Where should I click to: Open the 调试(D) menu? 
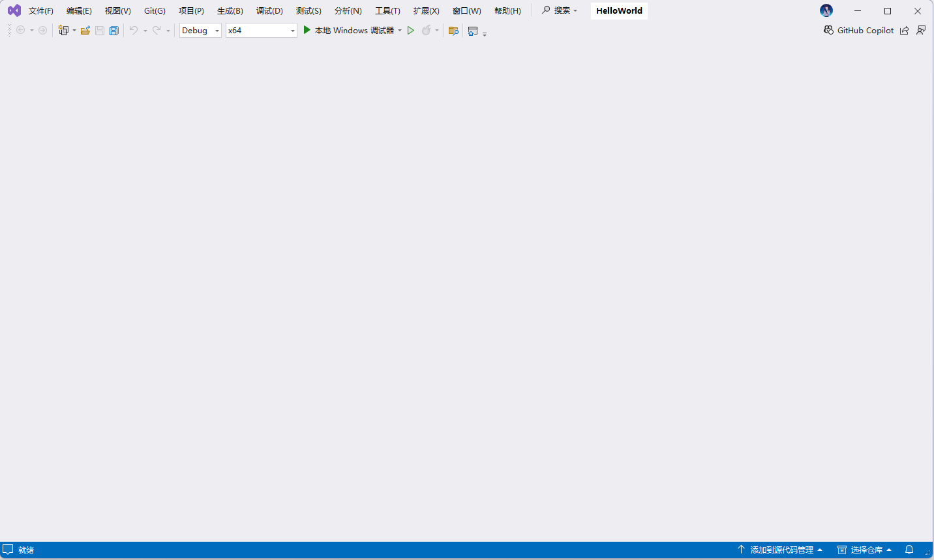click(x=269, y=11)
